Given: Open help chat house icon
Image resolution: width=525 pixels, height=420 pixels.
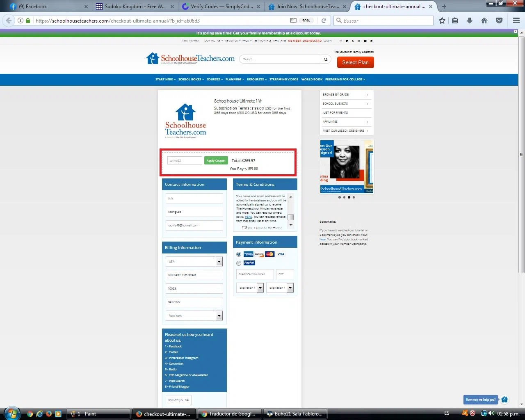Looking at the screenshot, I should pyautogui.click(x=504, y=399).
